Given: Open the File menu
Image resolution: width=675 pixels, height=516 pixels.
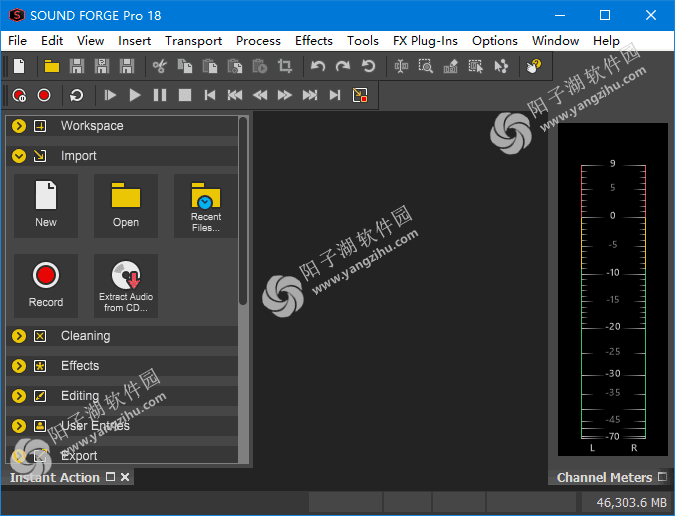Looking at the screenshot, I should [18, 41].
